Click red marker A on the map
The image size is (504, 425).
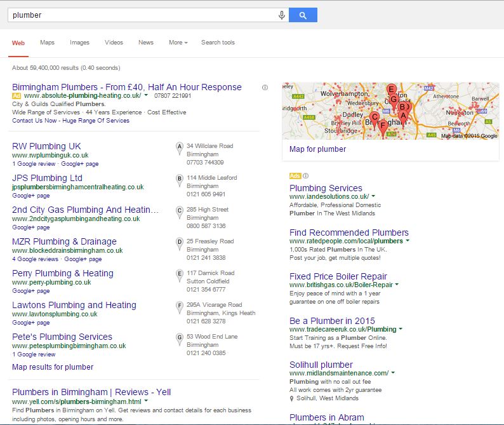[403, 119]
